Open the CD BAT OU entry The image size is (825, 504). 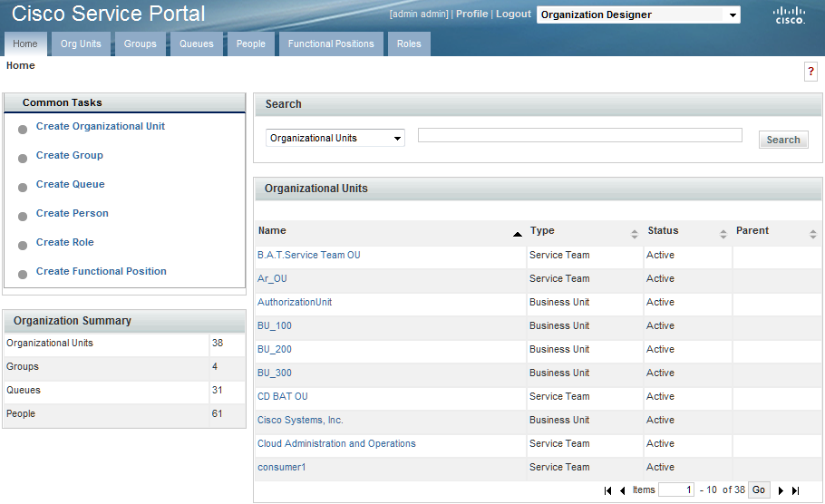tap(283, 396)
